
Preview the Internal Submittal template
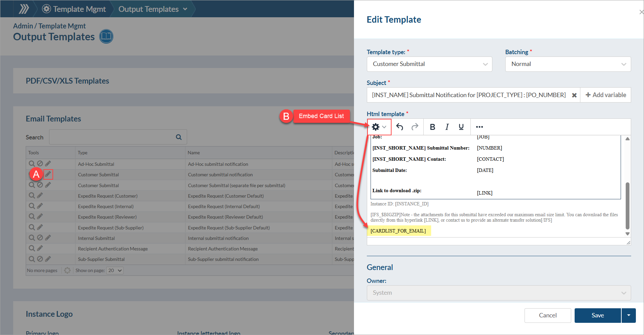click(x=32, y=238)
